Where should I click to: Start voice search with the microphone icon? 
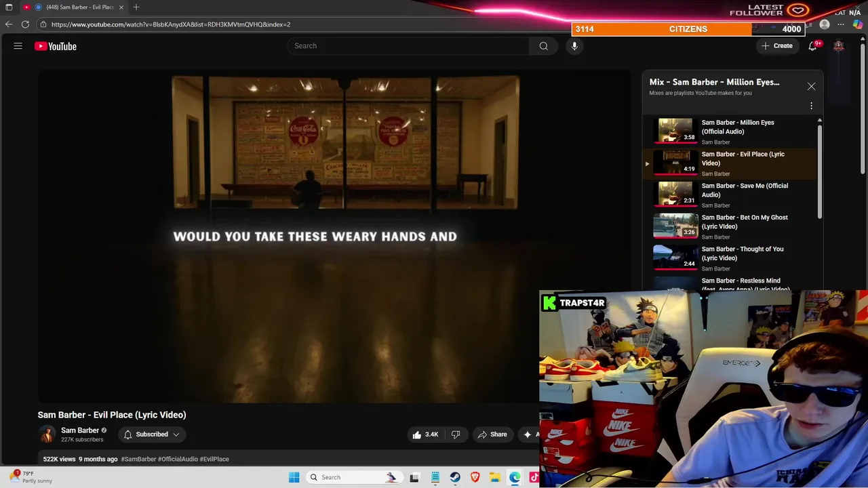click(x=574, y=46)
